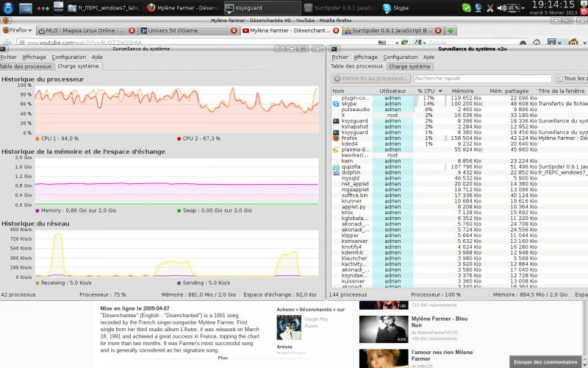Click Google Play purchase link
The image size is (588, 368).
[x=316, y=319]
